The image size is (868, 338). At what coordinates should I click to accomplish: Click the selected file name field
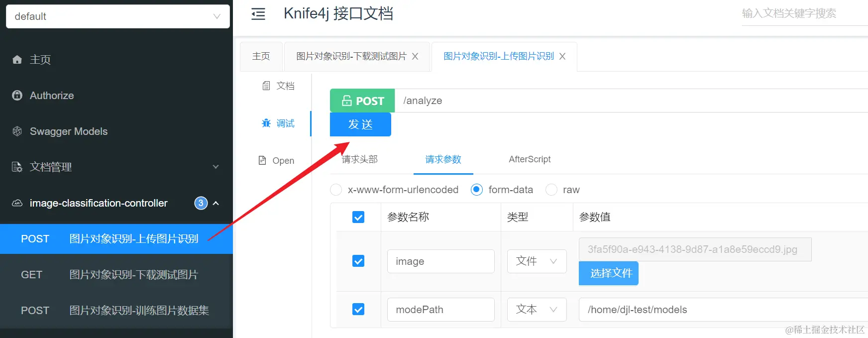click(695, 249)
